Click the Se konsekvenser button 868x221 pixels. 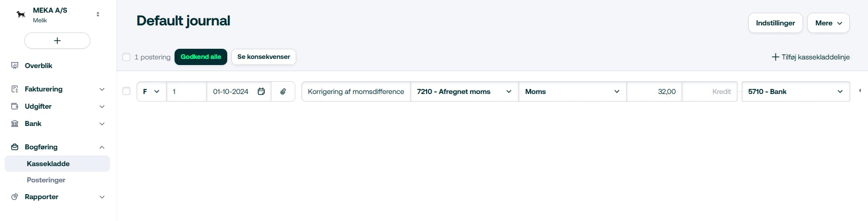pos(264,57)
